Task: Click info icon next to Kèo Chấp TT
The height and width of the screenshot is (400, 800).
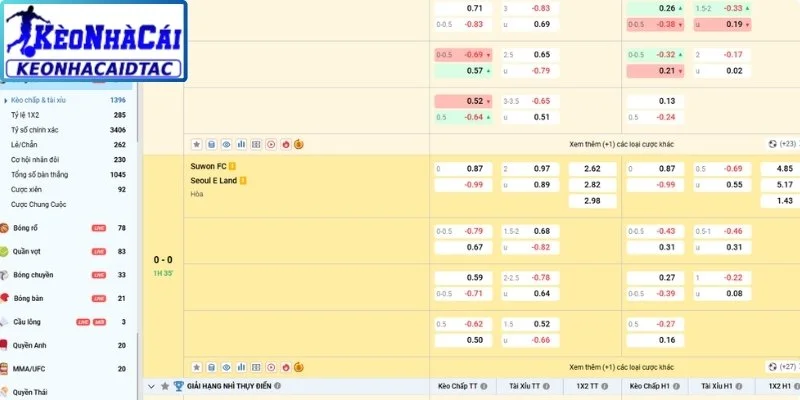Action: [x=484, y=386]
